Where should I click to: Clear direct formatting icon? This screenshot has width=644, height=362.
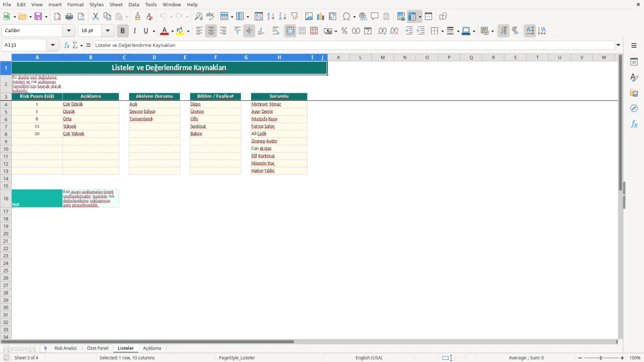click(150, 17)
